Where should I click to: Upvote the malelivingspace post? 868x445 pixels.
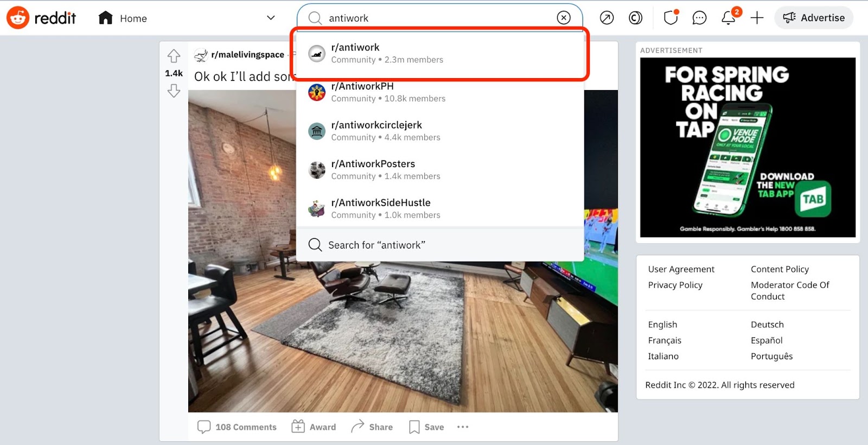(174, 56)
